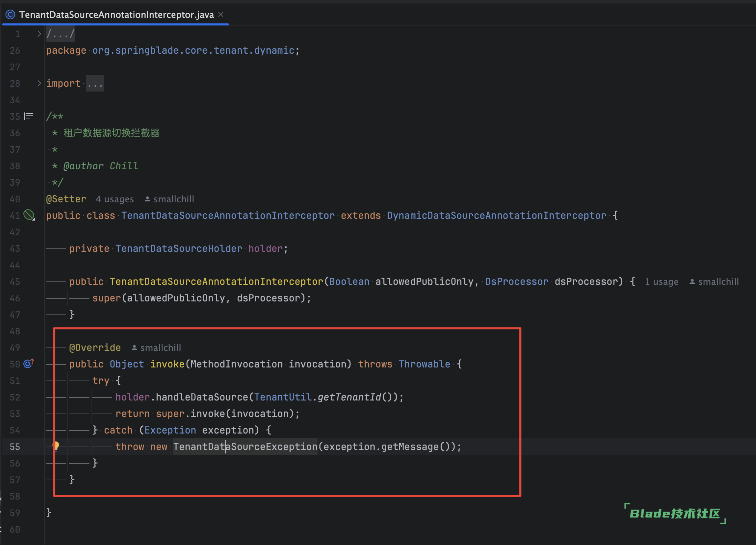Screen dimensions: 756x545
Task: Click line number 50 in the gutter
Action: [x=15, y=364]
